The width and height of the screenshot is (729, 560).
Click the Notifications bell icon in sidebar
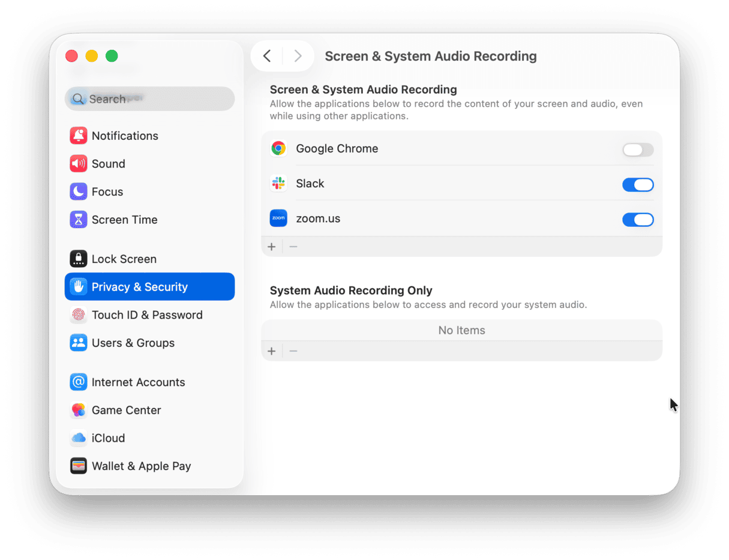pyautogui.click(x=79, y=136)
